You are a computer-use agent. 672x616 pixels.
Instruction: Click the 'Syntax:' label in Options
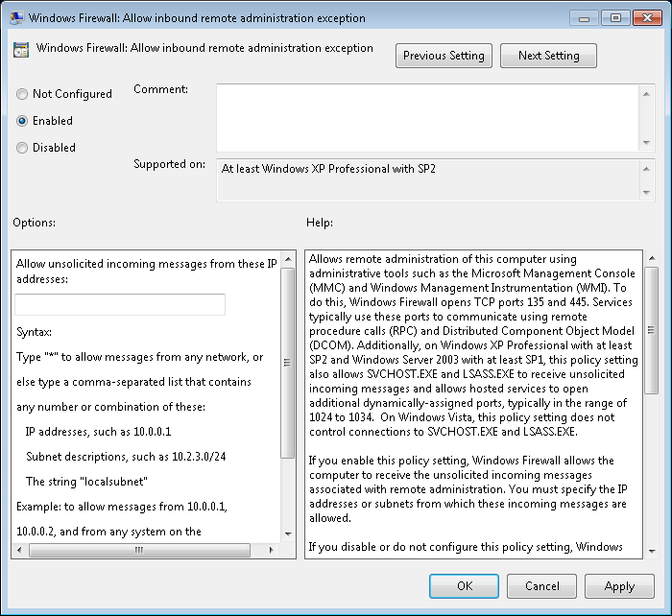(34, 332)
